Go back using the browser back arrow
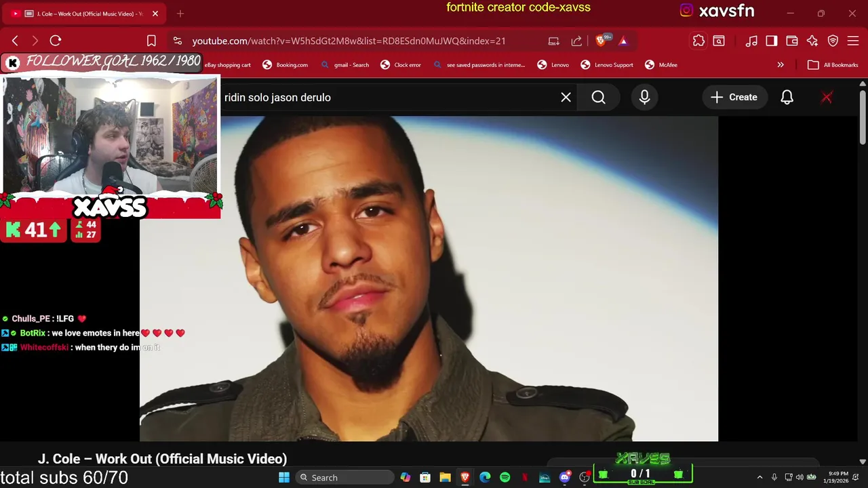The width and height of the screenshot is (868, 488). 15,41
